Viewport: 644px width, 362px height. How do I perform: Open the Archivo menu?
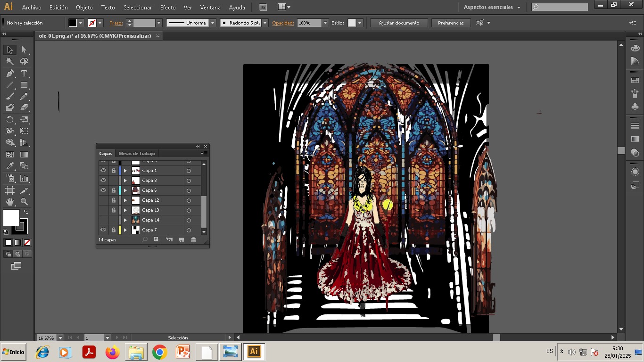click(32, 8)
